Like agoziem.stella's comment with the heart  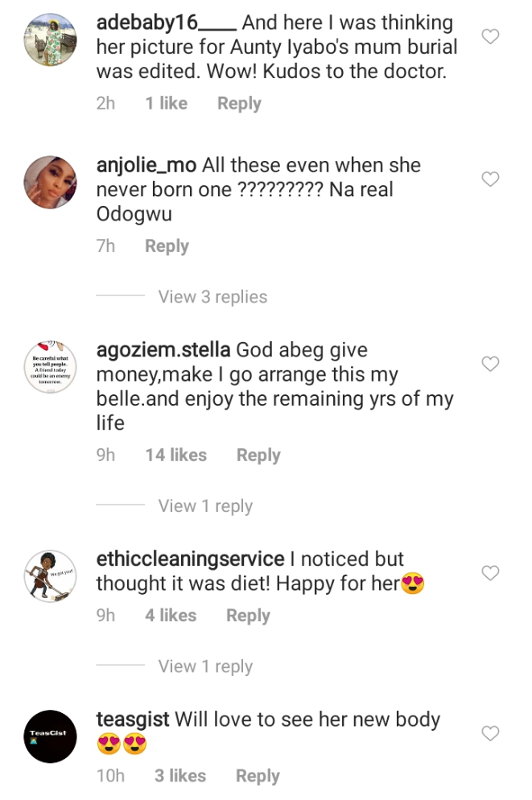click(490, 365)
